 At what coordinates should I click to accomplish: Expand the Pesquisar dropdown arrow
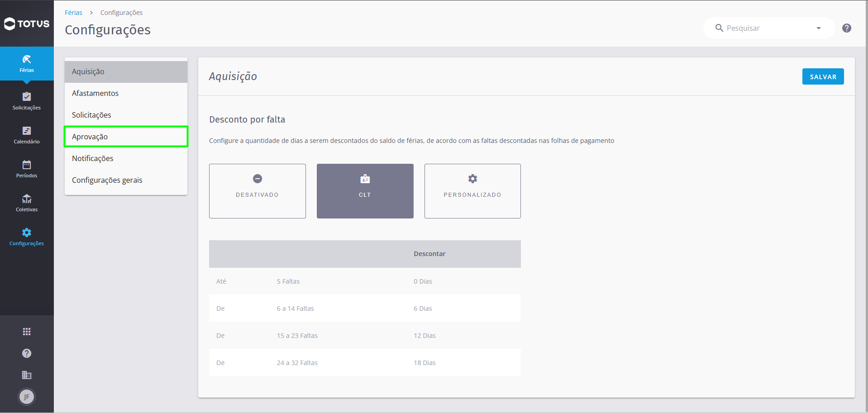pos(819,28)
